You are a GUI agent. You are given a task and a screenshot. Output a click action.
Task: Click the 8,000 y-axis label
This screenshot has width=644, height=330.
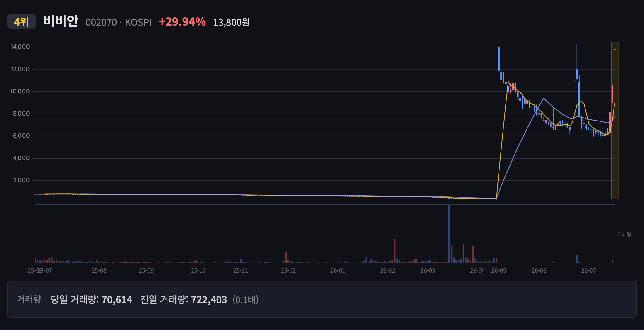pyautogui.click(x=21, y=114)
